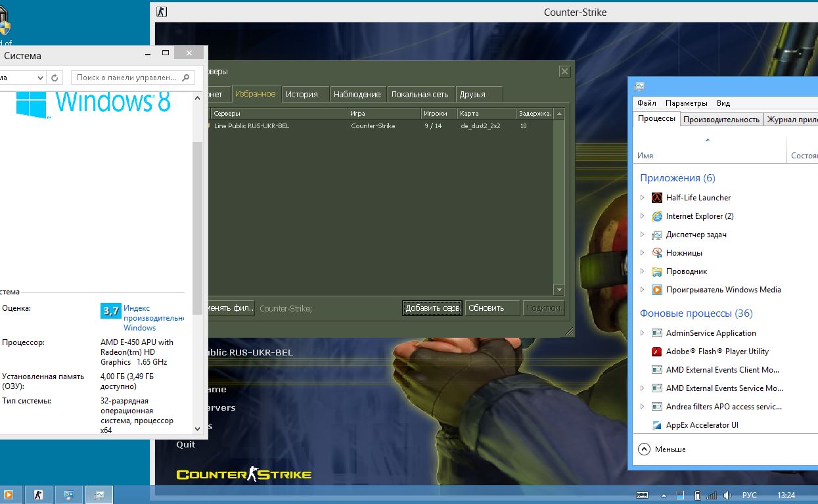Open the Файл menu
The width and height of the screenshot is (818, 504).
647,103
